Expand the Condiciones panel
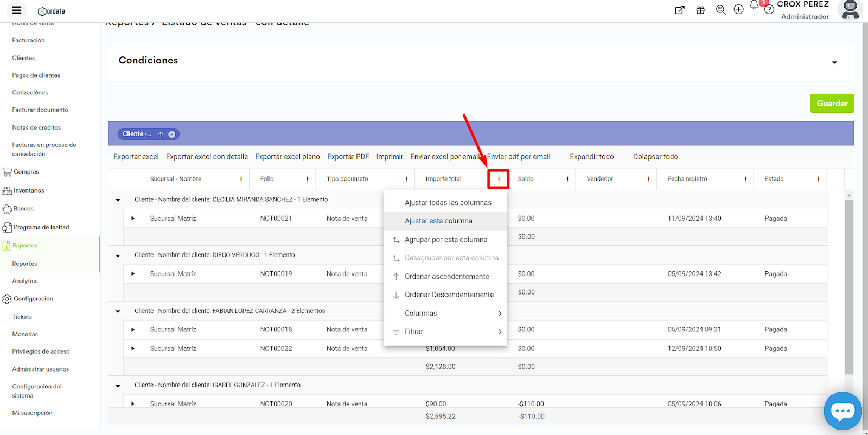 (834, 62)
